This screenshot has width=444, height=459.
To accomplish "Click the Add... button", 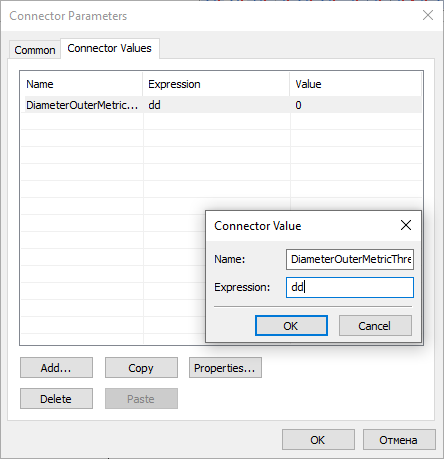I will (x=56, y=368).
